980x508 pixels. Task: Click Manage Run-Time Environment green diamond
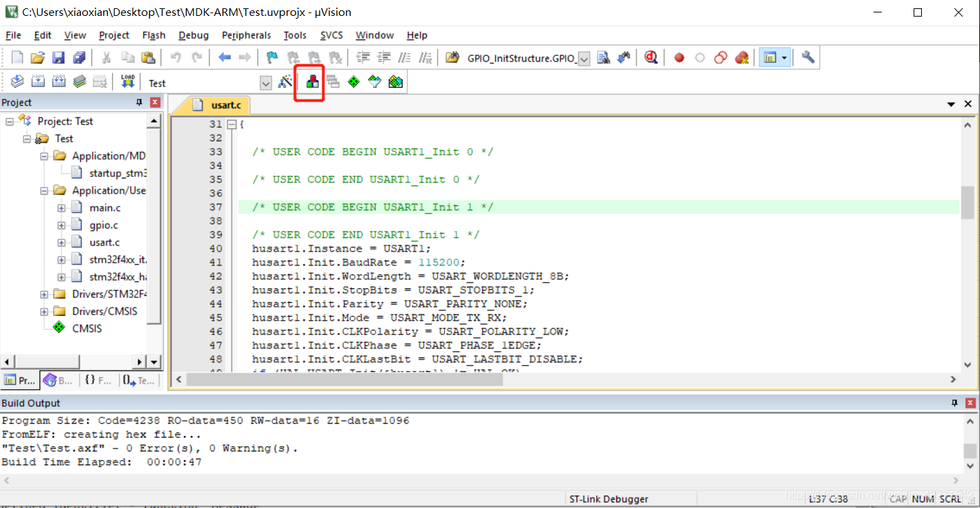(x=353, y=82)
